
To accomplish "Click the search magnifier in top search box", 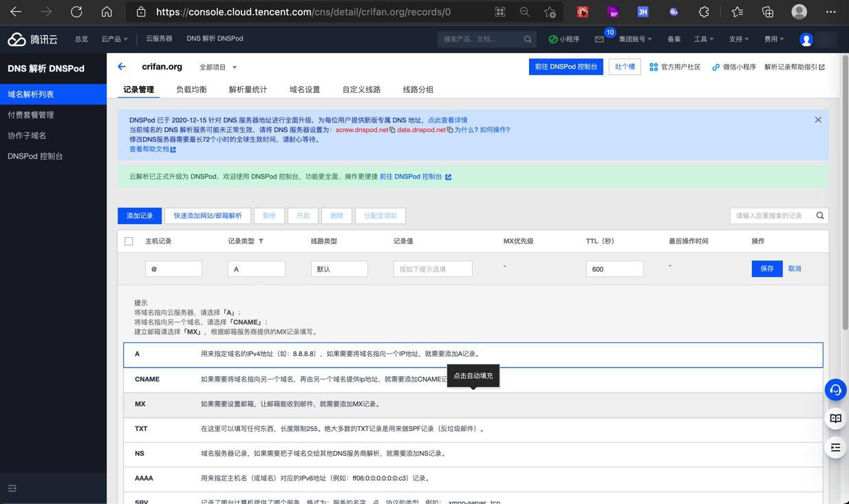I will coord(528,39).
